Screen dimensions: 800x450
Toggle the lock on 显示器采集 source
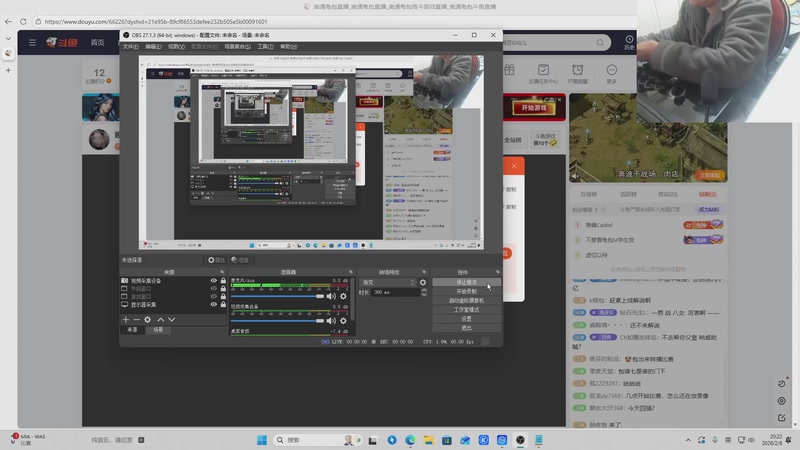tap(223, 305)
